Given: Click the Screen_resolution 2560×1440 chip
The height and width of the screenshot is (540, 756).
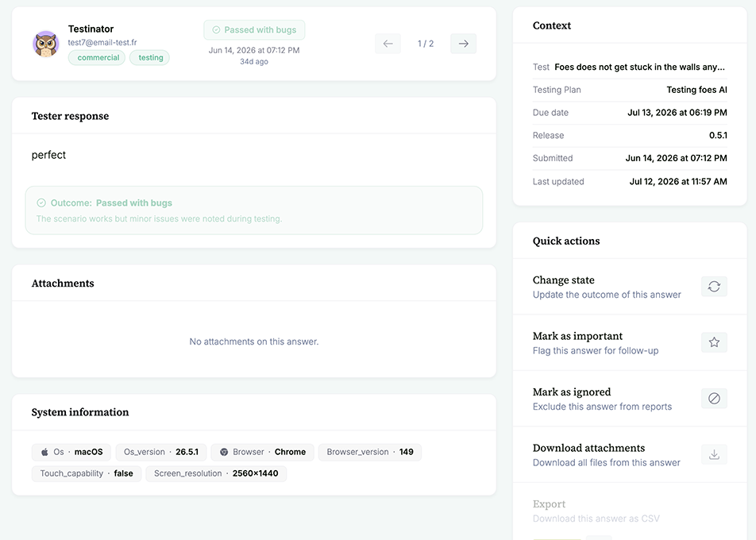Looking at the screenshot, I should pyautogui.click(x=216, y=473).
